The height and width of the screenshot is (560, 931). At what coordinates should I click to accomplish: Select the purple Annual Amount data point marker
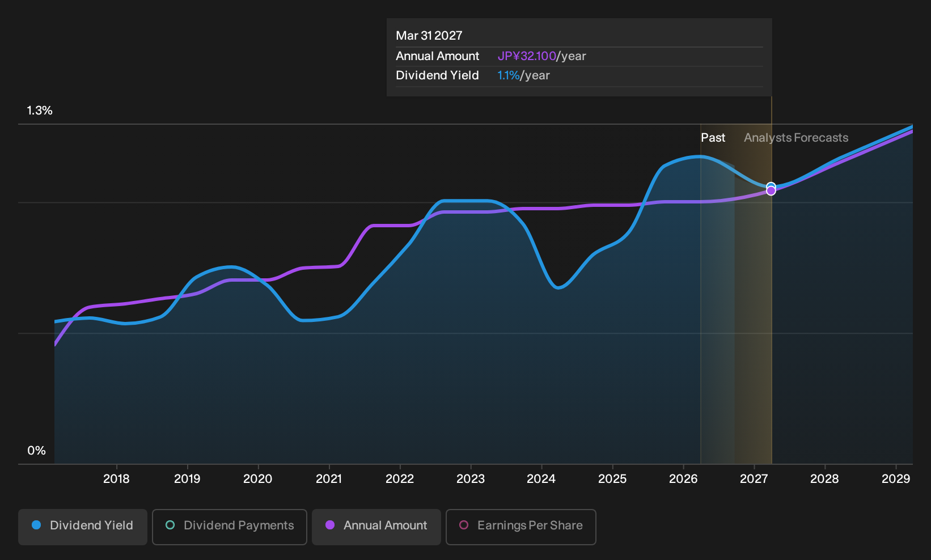click(771, 191)
